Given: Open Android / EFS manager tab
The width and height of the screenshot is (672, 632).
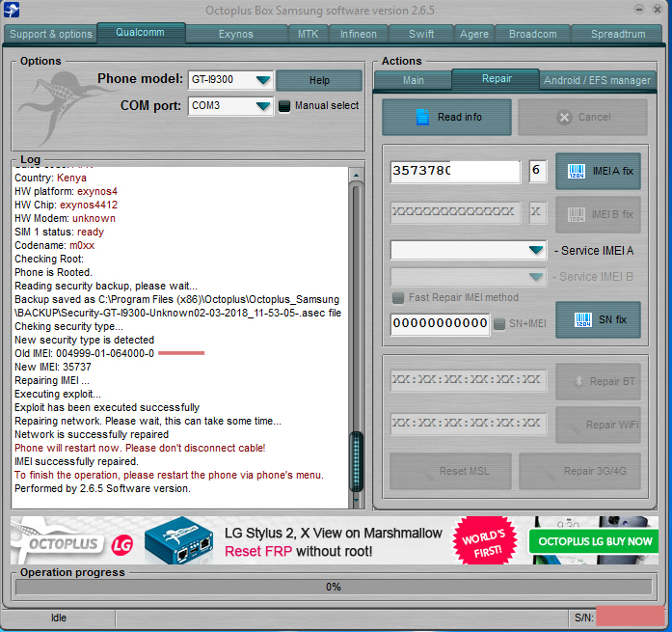Looking at the screenshot, I should pyautogui.click(x=598, y=80).
